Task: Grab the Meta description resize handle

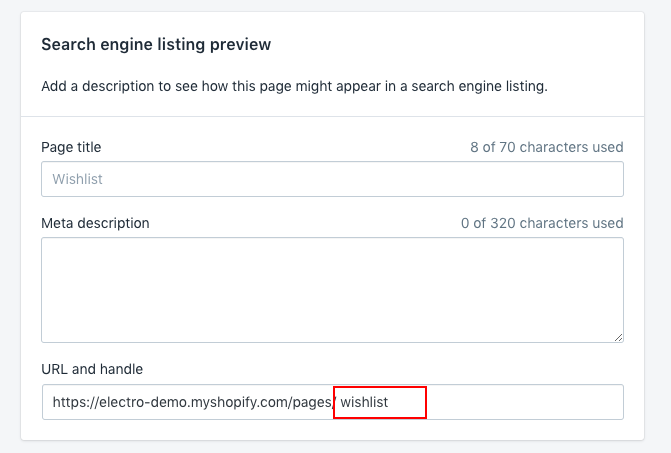Action: click(618, 338)
